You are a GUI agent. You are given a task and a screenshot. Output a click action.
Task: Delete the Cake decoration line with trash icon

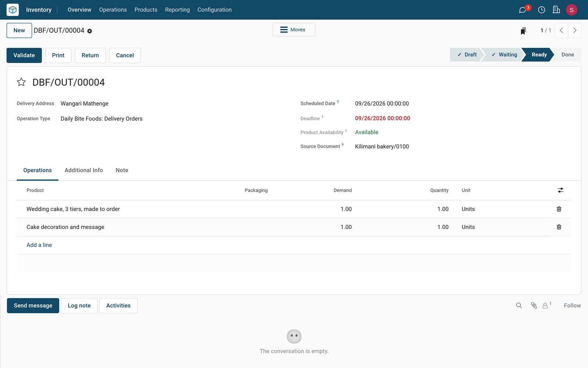point(559,227)
